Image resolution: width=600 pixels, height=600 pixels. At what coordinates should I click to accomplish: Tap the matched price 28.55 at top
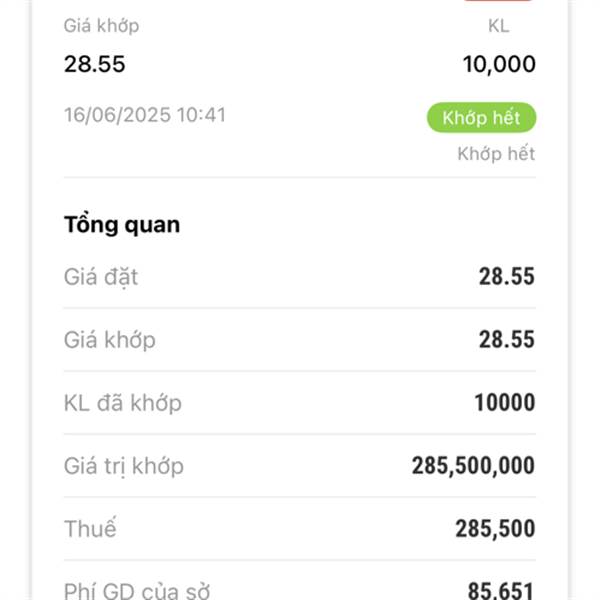tap(95, 64)
